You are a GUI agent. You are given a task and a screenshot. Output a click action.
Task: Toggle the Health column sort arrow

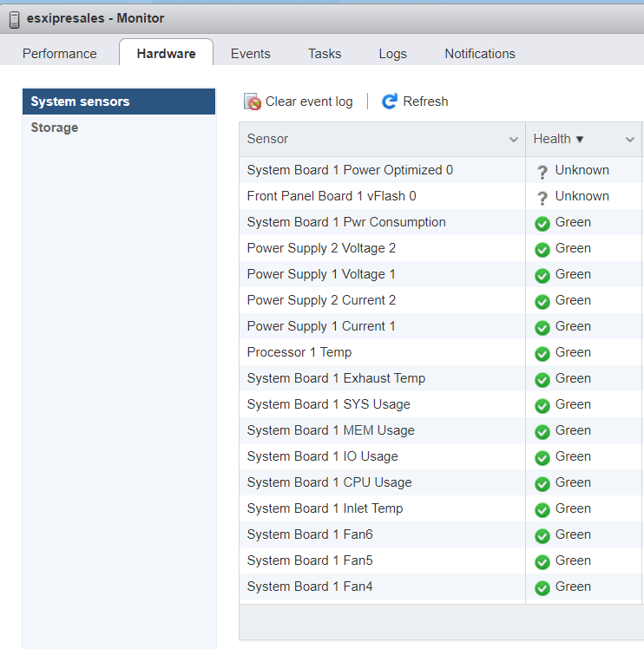click(580, 139)
